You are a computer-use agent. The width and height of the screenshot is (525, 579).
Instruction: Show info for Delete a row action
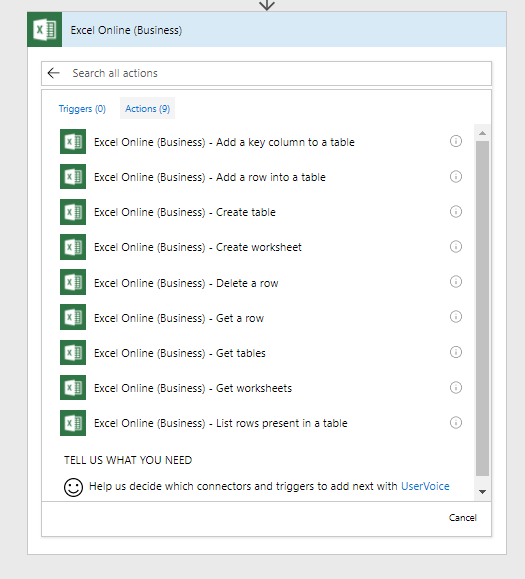[x=456, y=282]
